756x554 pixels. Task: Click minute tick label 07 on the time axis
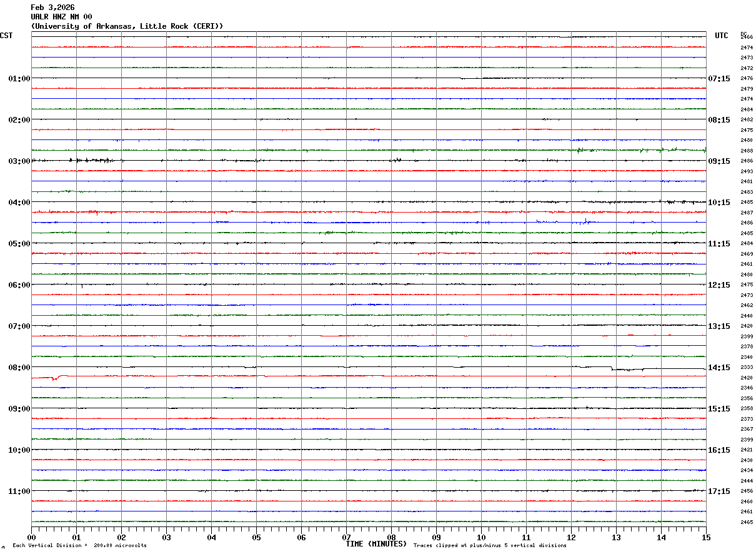[346, 538]
